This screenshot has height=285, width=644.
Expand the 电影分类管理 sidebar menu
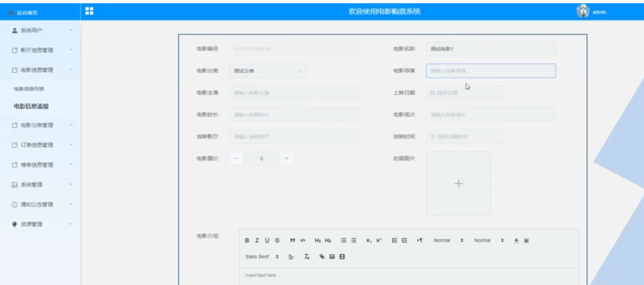click(x=40, y=125)
